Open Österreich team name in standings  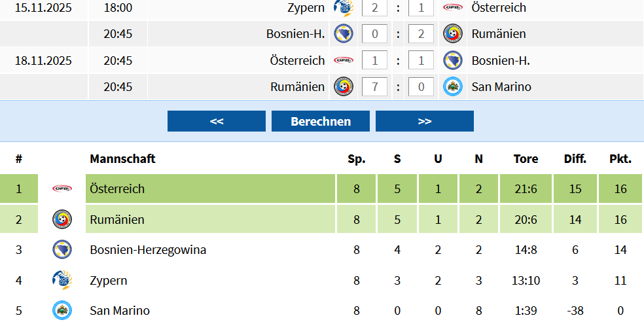(x=117, y=189)
